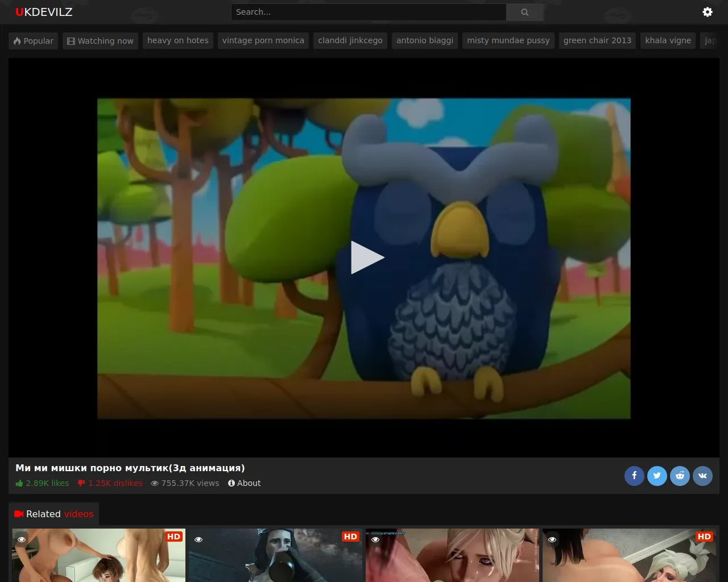The height and width of the screenshot is (582, 728).
Task: Open the settings gear icon
Action: tap(707, 12)
